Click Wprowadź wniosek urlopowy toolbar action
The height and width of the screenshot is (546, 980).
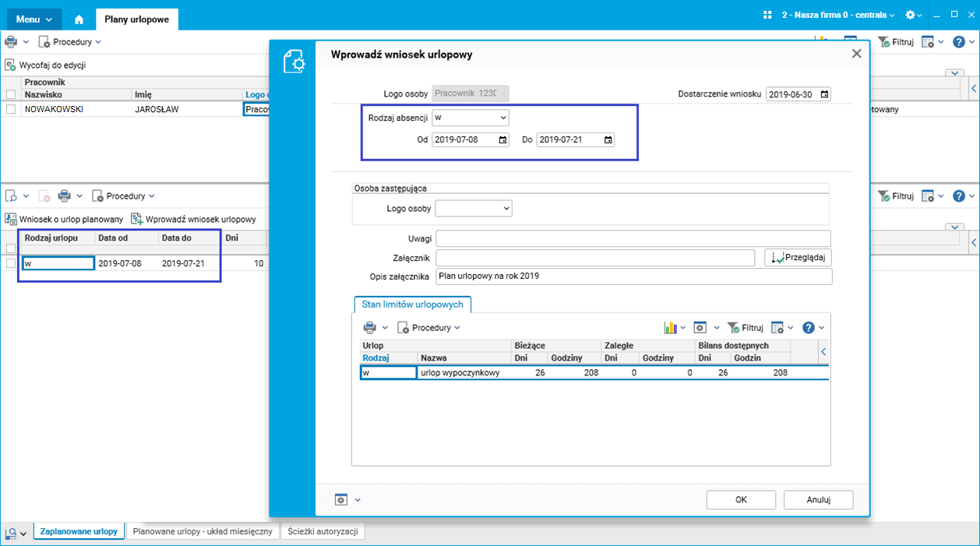[193, 220]
